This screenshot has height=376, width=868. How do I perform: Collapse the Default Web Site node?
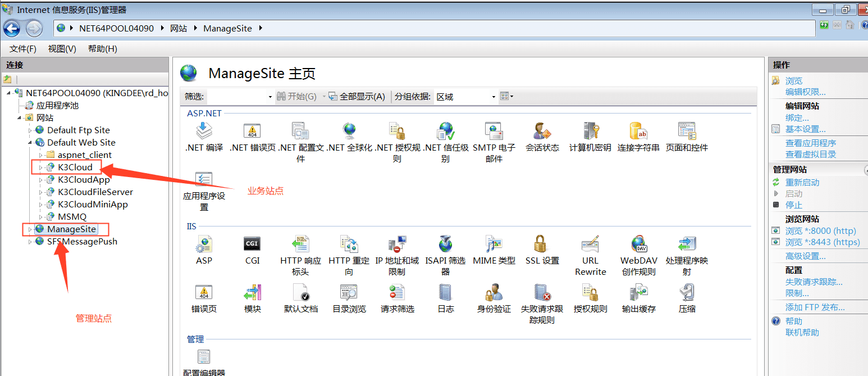click(30, 143)
